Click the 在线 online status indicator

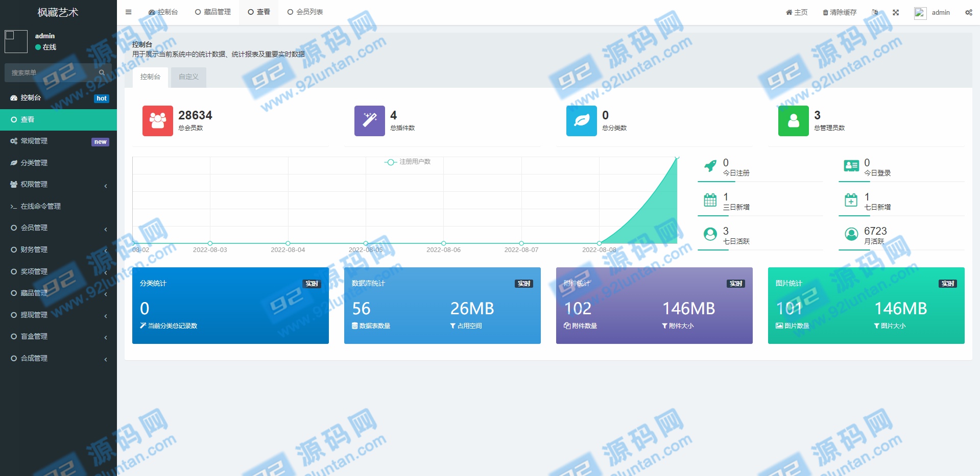[46, 47]
